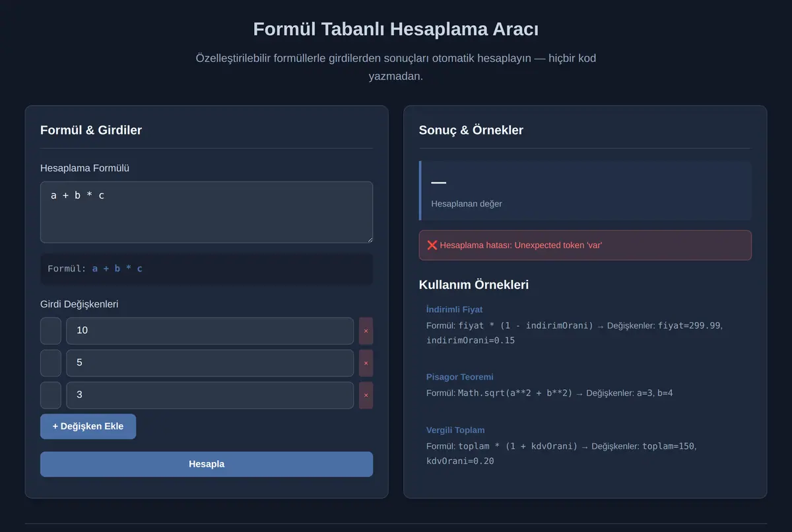792x532 pixels.
Task: Click the 'Hesaplanan değer' result label
Action: [467, 204]
